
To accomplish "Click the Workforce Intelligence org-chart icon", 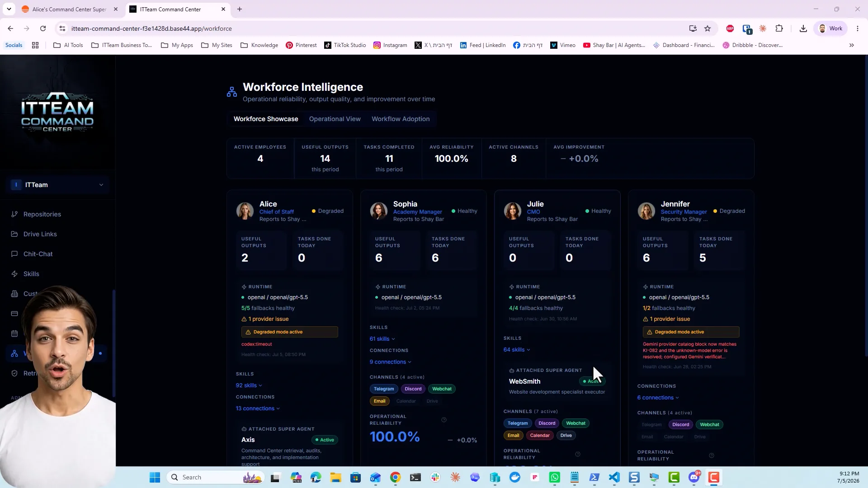I will pos(232,92).
